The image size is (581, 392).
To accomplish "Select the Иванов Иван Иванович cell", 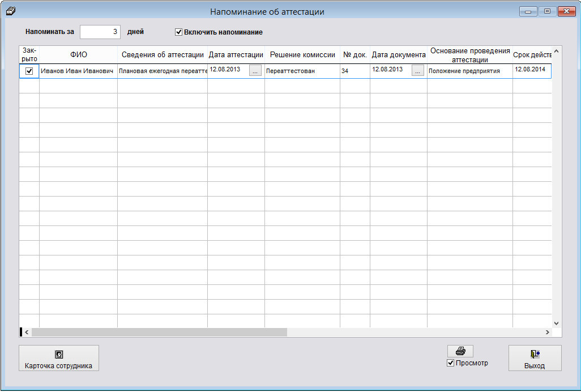I will (x=78, y=71).
